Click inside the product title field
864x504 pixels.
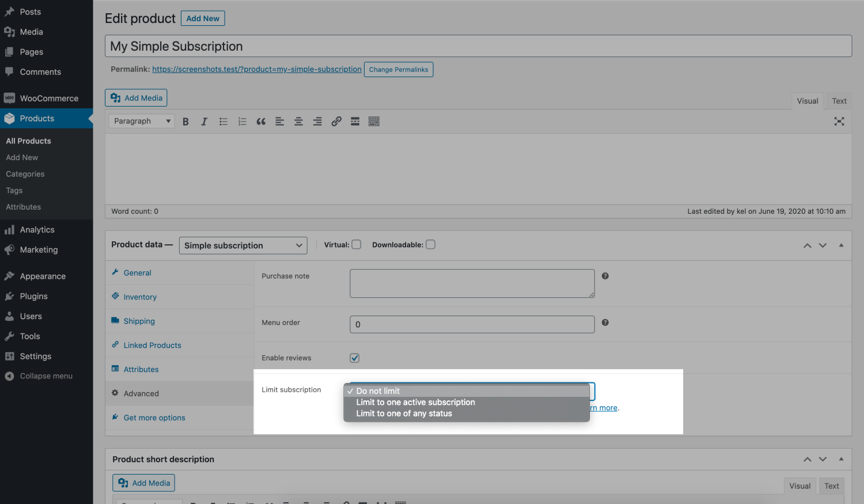[x=403, y=46]
